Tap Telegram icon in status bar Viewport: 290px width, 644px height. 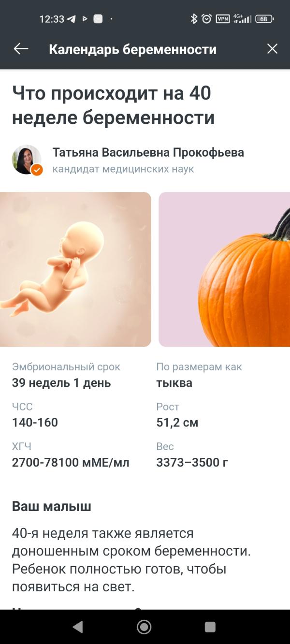tap(72, 19)
